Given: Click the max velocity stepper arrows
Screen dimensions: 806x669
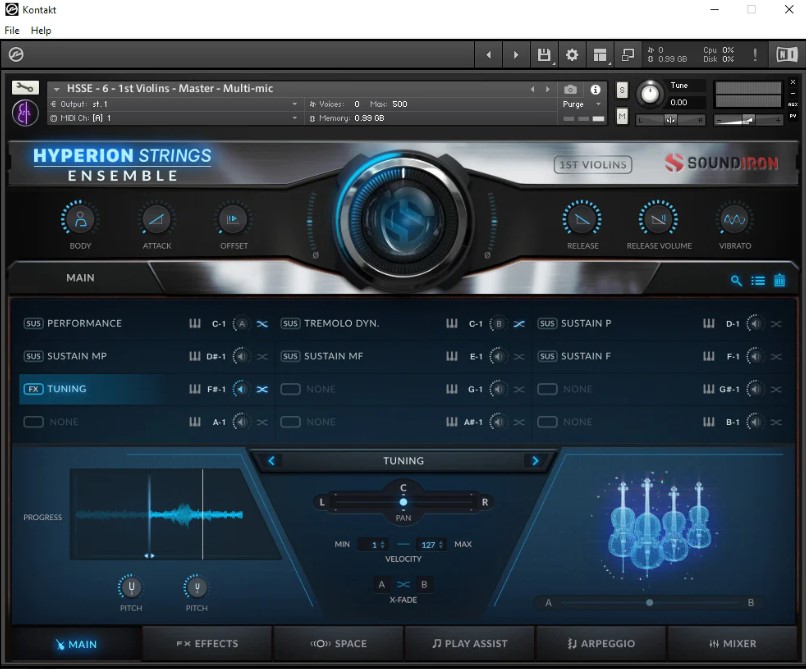Looking at the screenshot, I should click(x=442, y=545).
